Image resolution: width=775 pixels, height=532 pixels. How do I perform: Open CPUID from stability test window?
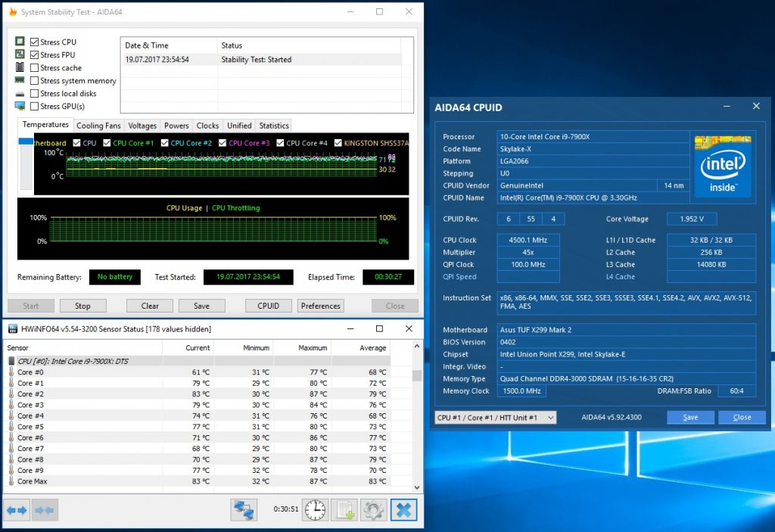pos(269,306)
